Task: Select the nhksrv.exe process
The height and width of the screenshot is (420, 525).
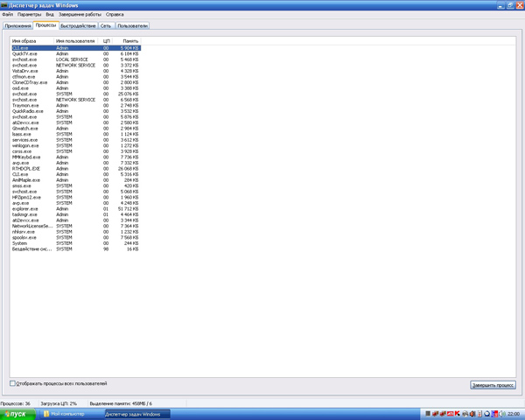Action: [x=75, y=232]
